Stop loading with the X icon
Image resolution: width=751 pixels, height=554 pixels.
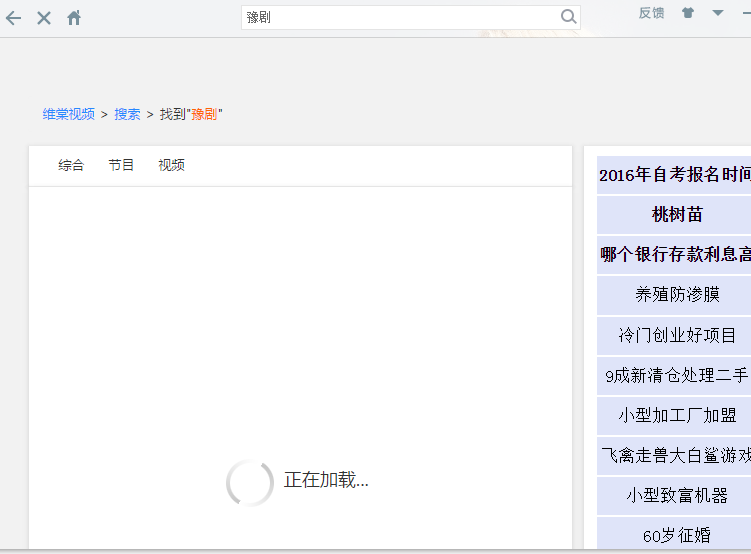pos(44,18)
